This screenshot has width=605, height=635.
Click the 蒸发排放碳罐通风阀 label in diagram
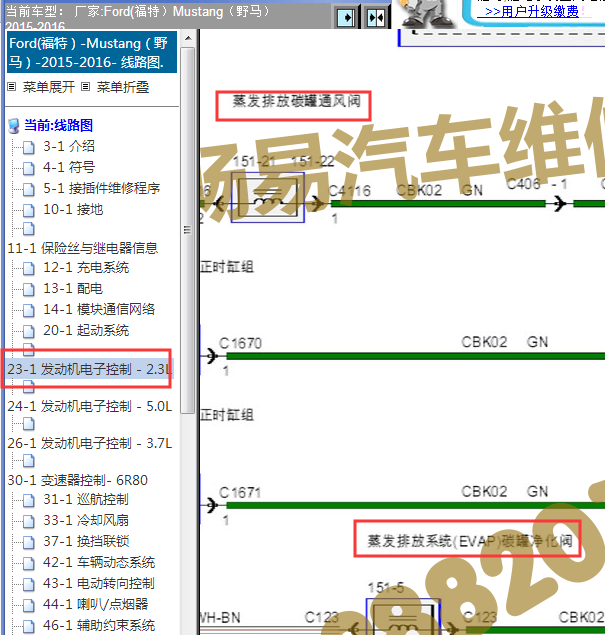[296, 101]
